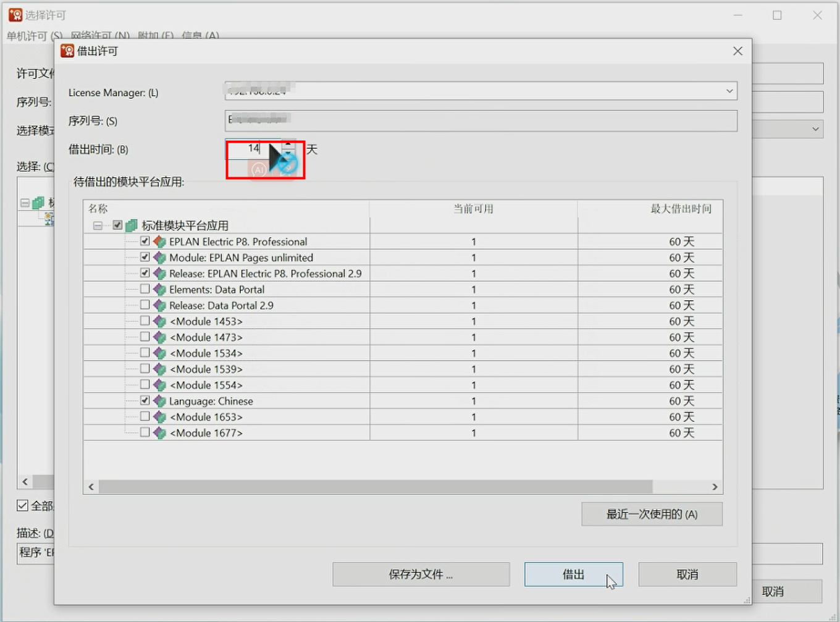Screen dimensions: 840x622
Task: Open 网络许可 (N) menu in 选择许可 window
Action: tap(100, 35)
